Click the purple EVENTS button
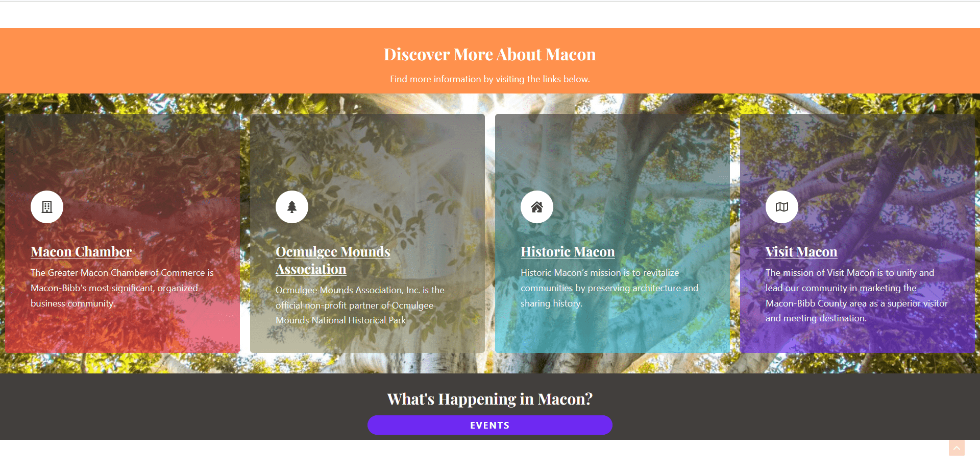Image resolution: width=980 pixels, height=471 pixels. (x=490, y=425)
